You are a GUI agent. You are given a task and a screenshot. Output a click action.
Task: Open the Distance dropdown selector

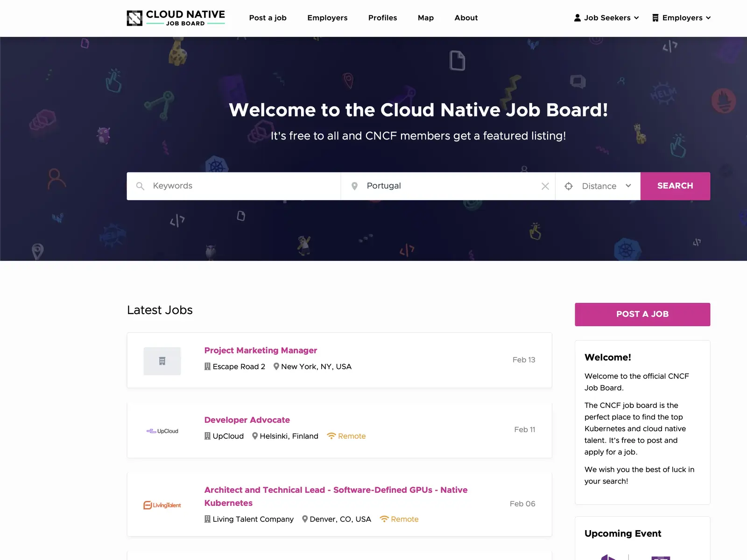click(x=598, y=186)
